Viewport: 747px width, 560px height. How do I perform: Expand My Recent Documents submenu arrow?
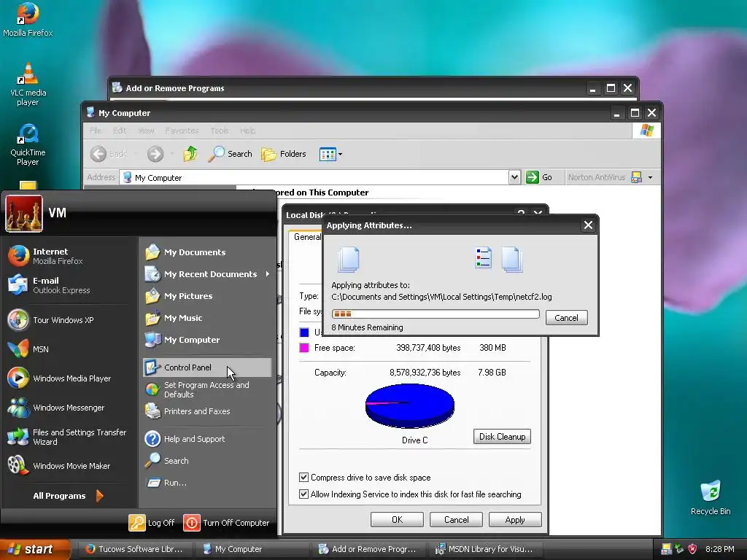pyautogui.click(x=267, y=274)
